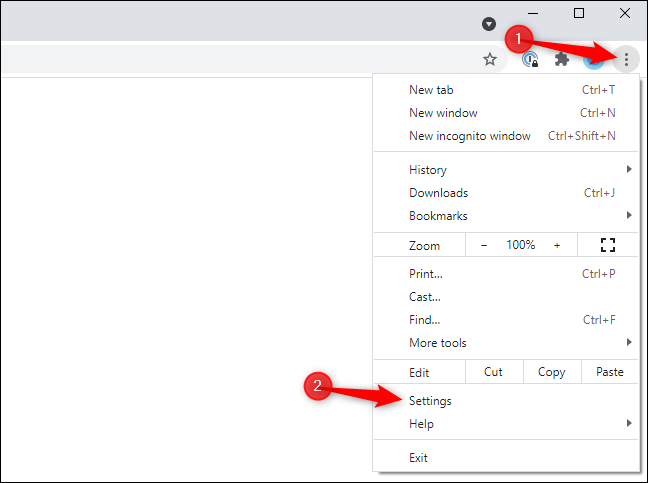Image resolution: width=648 pixels, height=483 pixels.
Task: Click the three-dot Chrome menu icon
Action: [x=626, y=59]
